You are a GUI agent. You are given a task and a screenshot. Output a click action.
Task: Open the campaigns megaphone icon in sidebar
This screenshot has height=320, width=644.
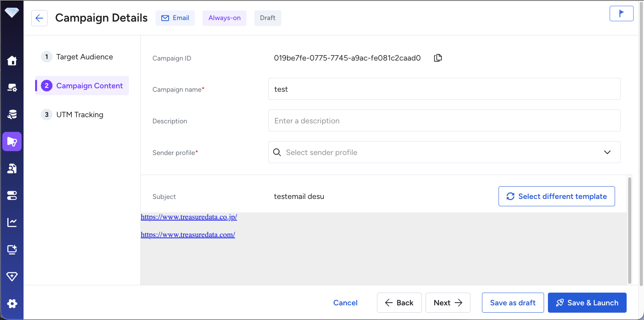[x=12, y=141]
